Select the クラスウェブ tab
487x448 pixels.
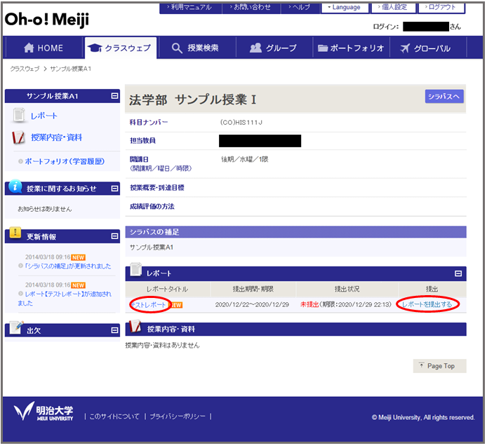121,48
